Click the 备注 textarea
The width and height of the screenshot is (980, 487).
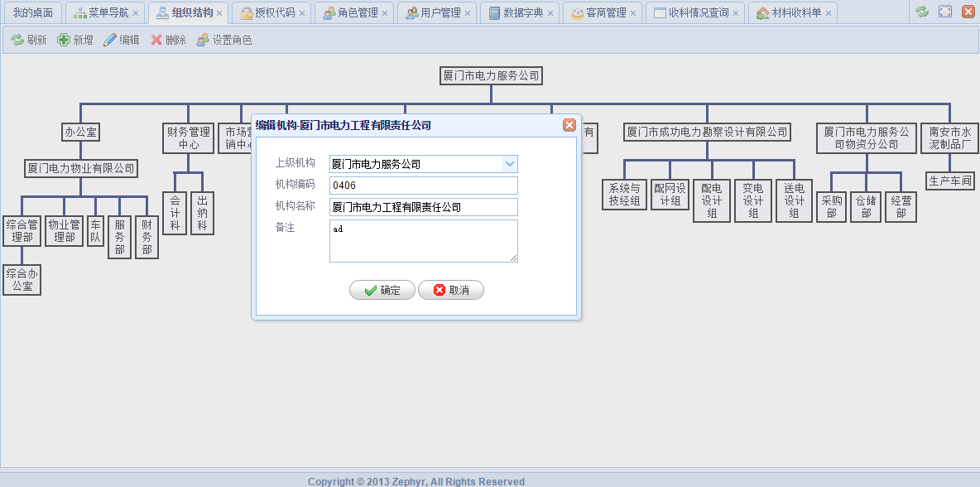[x=424, y=241]
